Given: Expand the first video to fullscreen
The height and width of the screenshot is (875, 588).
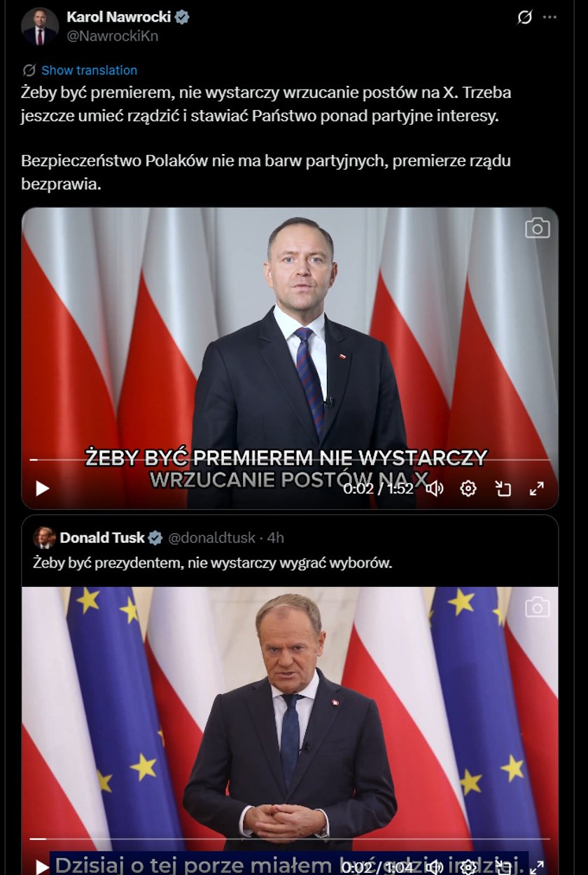Looking at the screenshot, I should [x=537, y=488].
